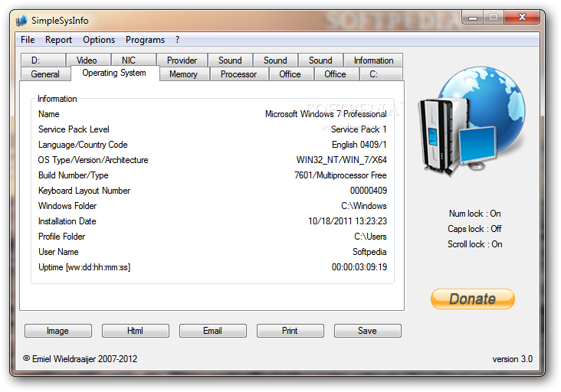Switch to the General tab
The image size is (561, 392).
tap(45, 74)
